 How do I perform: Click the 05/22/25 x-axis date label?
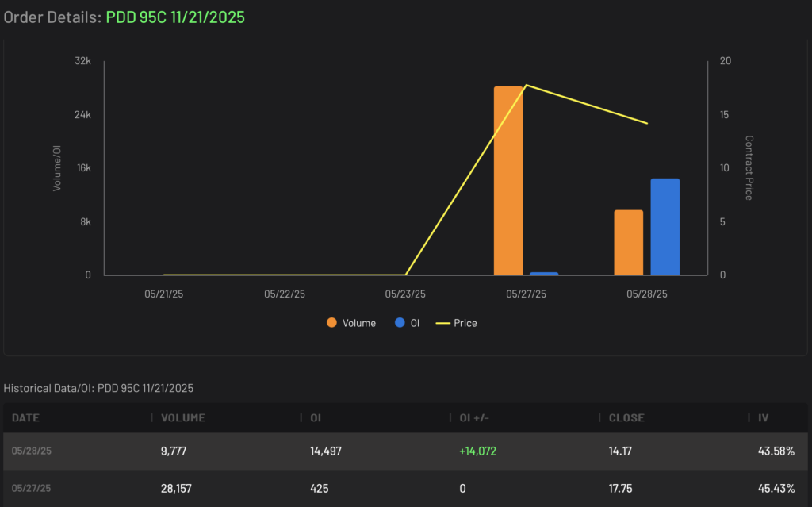[x=285, y=294]
